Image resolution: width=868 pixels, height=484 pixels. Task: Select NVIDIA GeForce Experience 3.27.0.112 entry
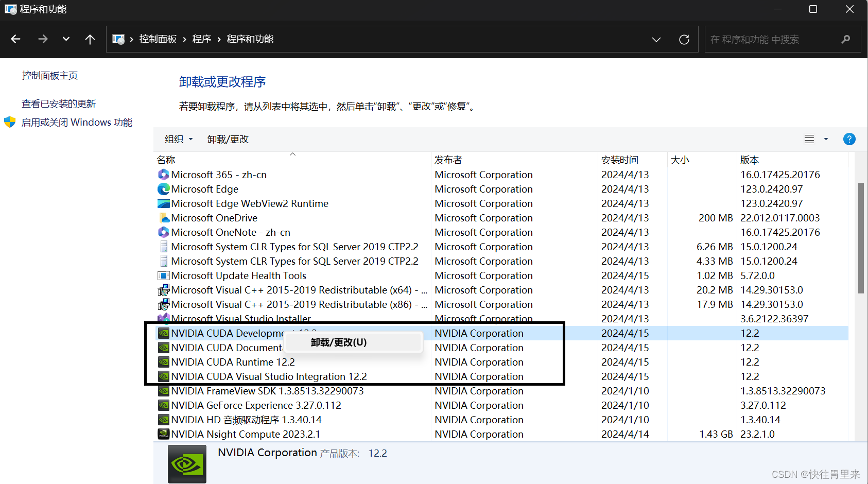[x=256, y=405]
